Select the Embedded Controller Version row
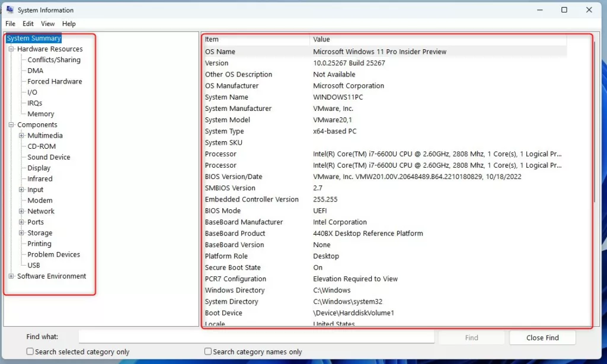 tap(385, 199)
